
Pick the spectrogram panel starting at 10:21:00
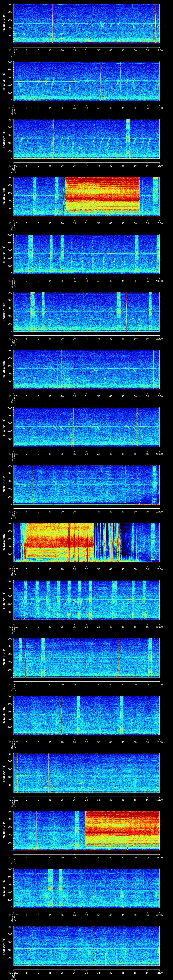click(86, 312)
